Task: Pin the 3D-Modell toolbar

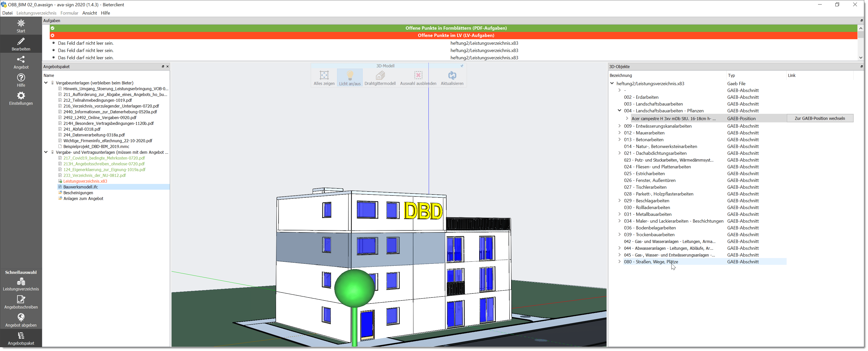Action: point(462,66)
